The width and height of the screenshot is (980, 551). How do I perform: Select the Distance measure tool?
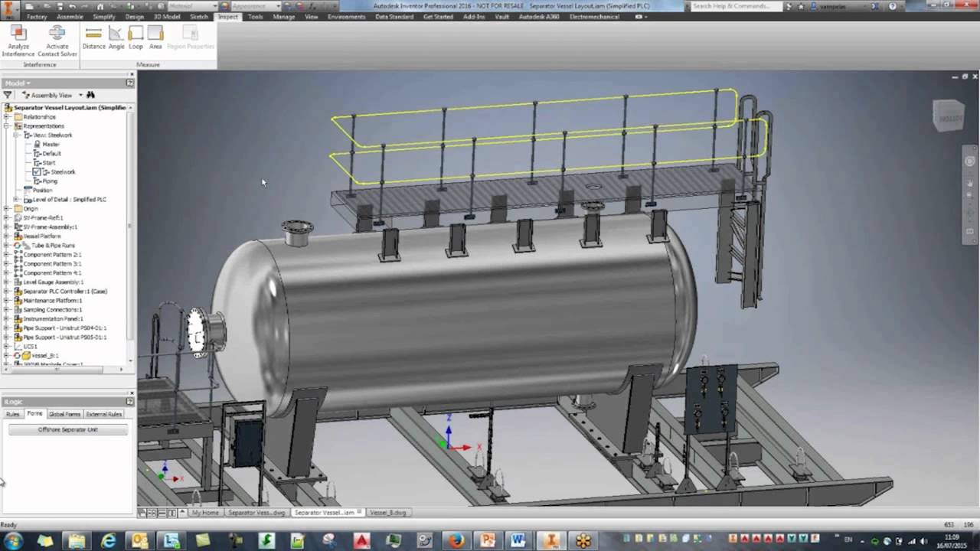pos(93,37)
